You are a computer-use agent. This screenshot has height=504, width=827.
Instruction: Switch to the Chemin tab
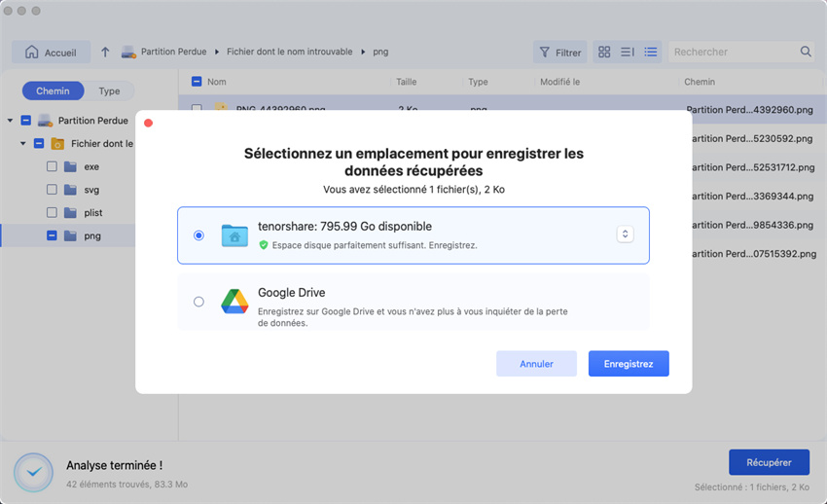pyautogui.click(x=54, y=91)
